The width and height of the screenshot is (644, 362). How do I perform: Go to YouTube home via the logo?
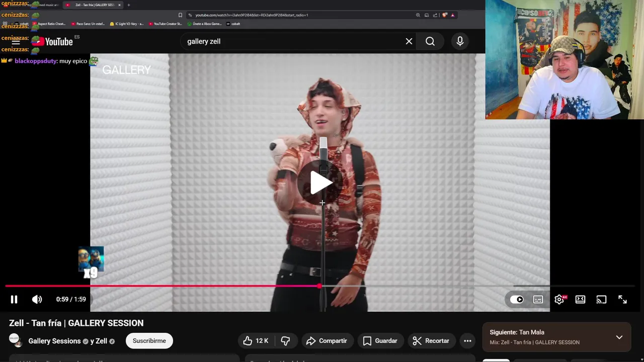coord(52,42)
